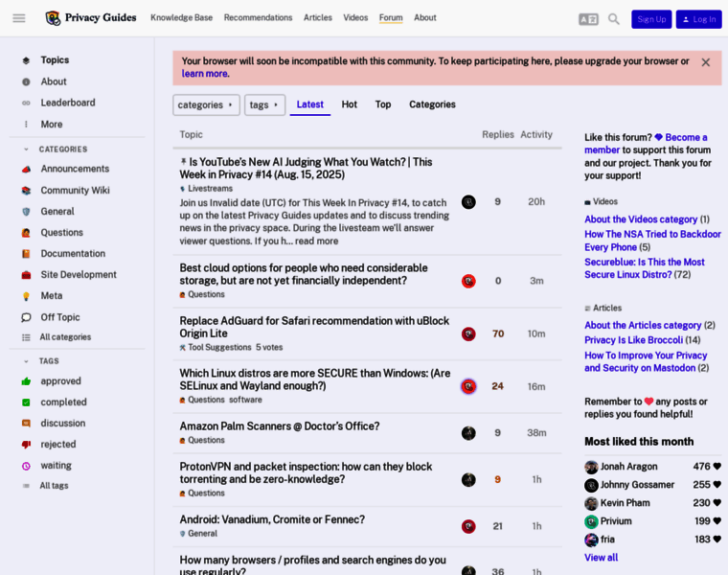Open poster avatar on Best cloud options topic
The height and width of the screenshot is (575, 728).
coord(468,281)
